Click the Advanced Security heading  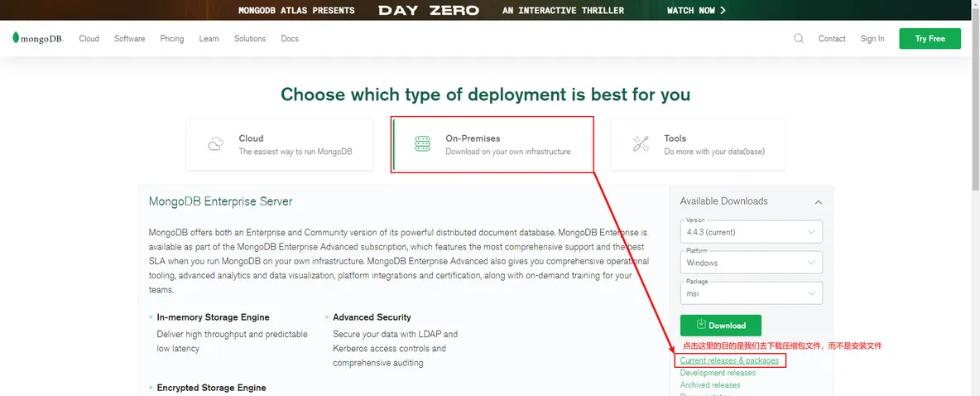click(372, 317)
